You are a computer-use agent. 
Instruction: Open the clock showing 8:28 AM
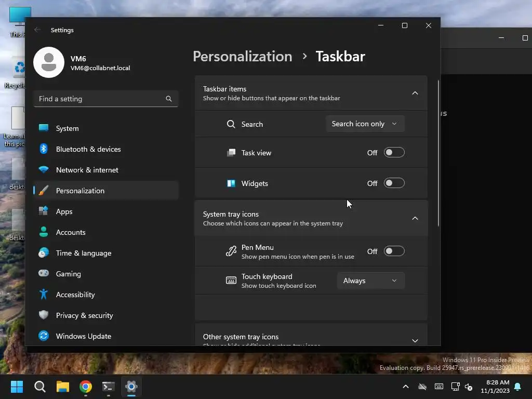coord(495,387)
